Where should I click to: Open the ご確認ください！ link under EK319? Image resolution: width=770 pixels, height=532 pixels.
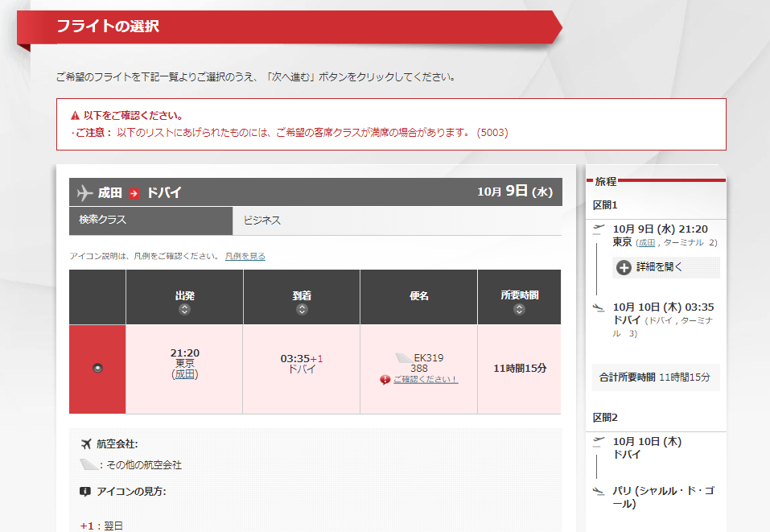[x=426, y=380]
